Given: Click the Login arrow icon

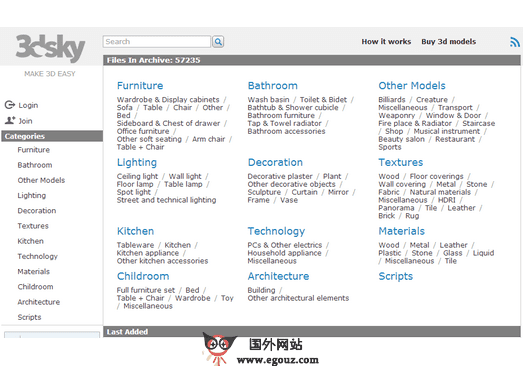Looking at the screenshot, I should [x=10, y=105].
